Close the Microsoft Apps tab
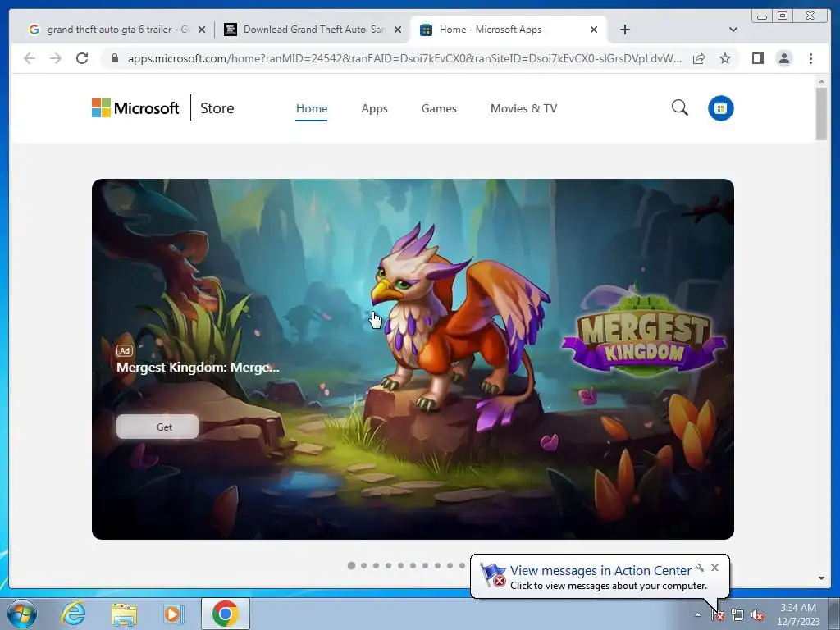Image resolution: width=840 pixels, height=630 pixels. 594,30
